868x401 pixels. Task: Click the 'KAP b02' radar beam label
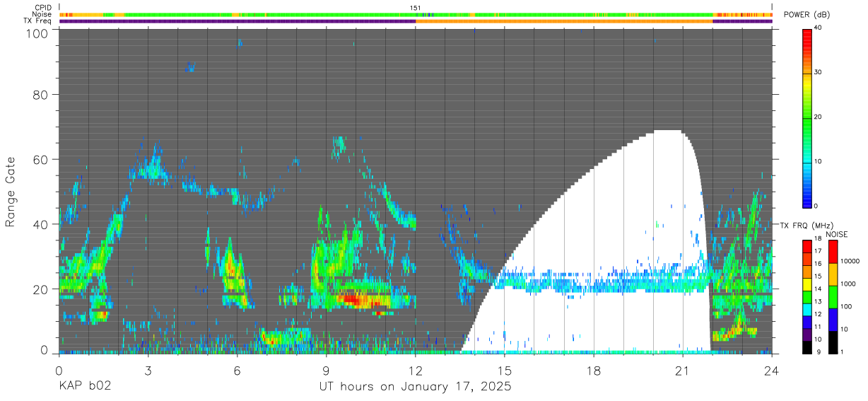click(x=84, y=387)
